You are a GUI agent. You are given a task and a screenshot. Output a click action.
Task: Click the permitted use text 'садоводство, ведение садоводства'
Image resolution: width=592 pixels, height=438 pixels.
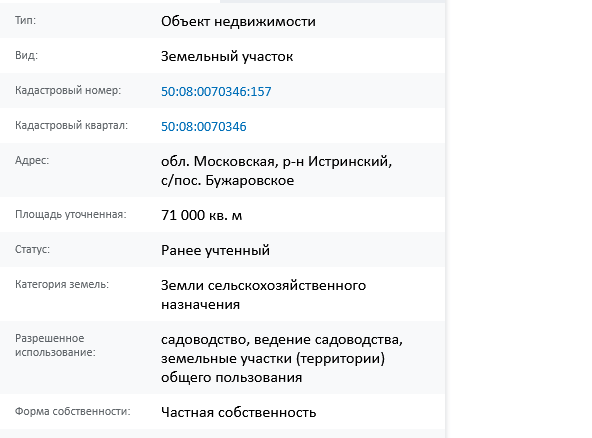click(282, 339)
